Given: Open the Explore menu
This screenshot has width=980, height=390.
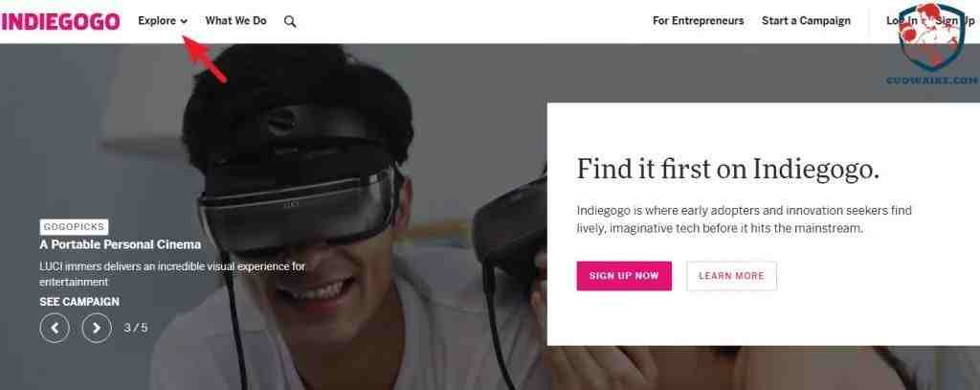Looking at the screenshot, I should (163, 21).
